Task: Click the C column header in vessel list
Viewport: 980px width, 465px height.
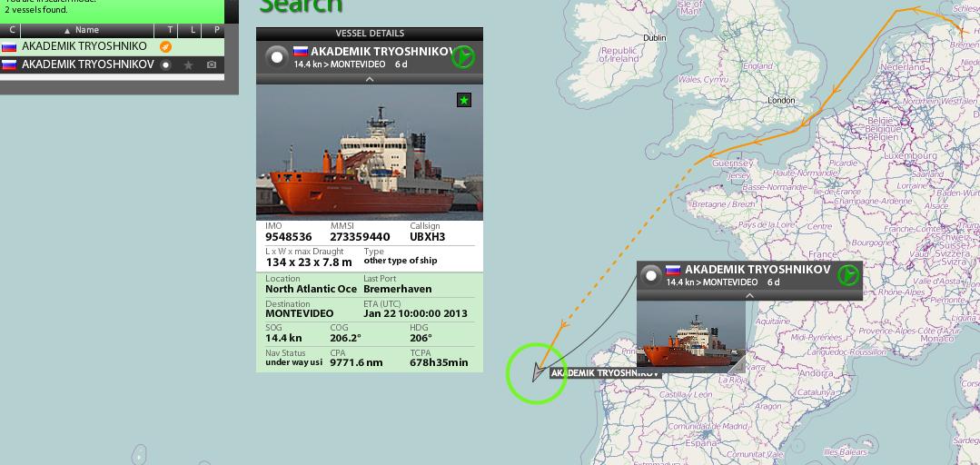Action: (x=11, y=30)
